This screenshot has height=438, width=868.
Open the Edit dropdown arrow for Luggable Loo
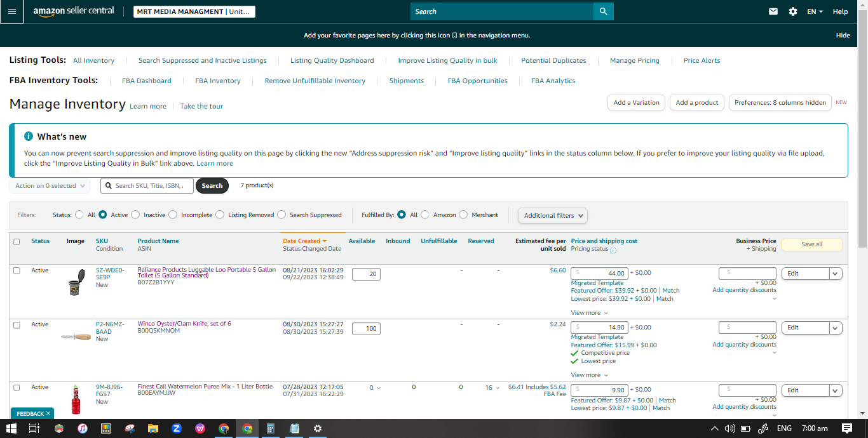(x=836, y=274)
